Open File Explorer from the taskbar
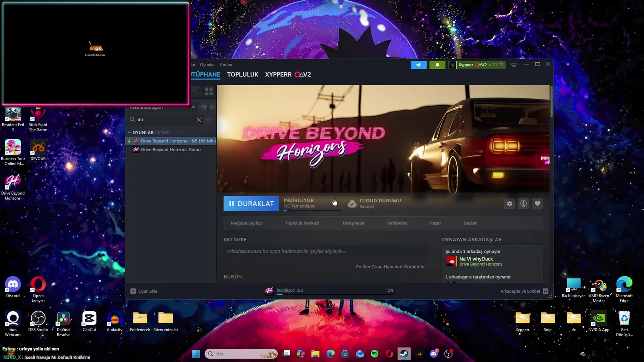The height and width of the screenshot is (362, 644). tap(315, 354)
